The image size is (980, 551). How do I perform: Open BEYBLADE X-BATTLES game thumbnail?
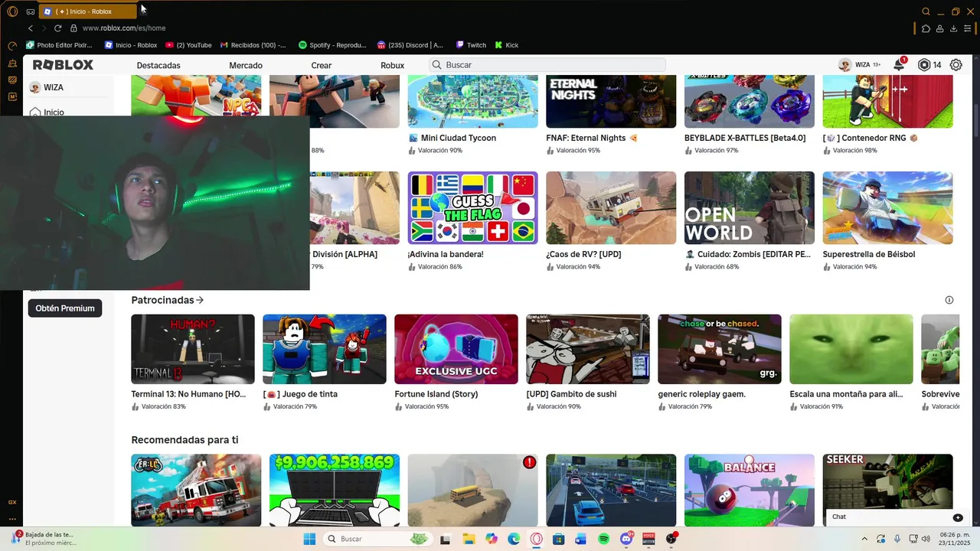point(750,101)
